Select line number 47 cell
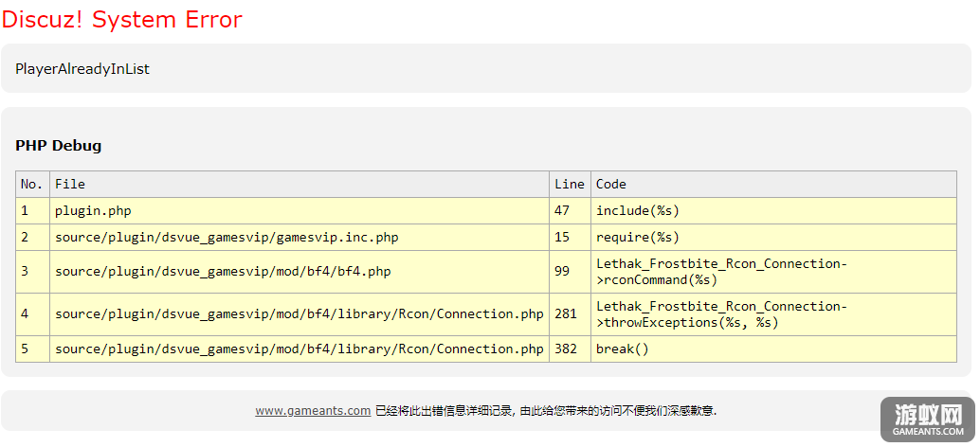 coord(570,211)
